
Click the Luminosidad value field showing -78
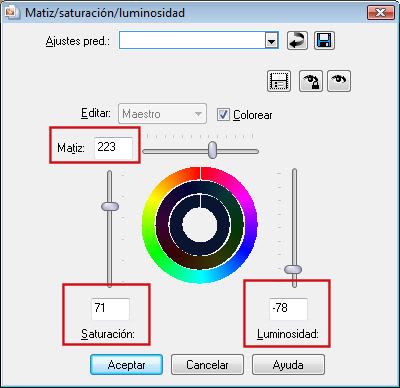(288, 309)
